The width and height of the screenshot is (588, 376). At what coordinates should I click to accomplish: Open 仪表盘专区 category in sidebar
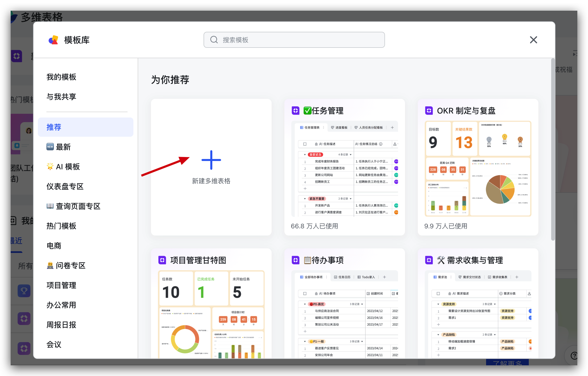point(65,186)
